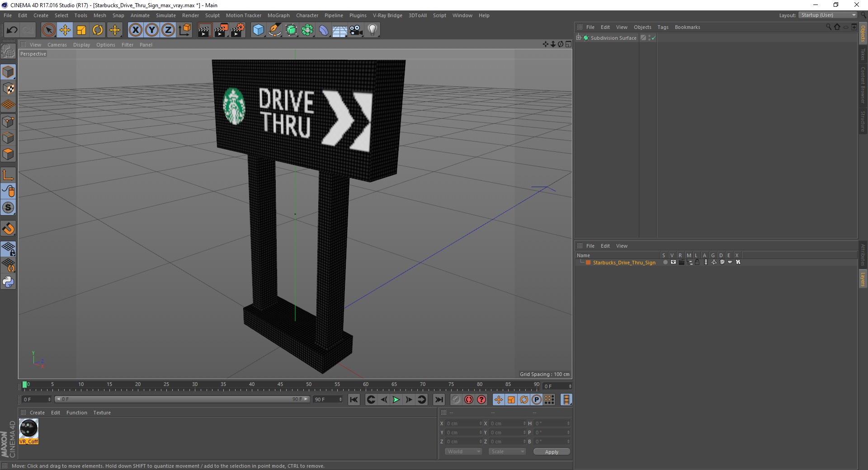868x470 pixels.
Task: Switch to the Takes side tab
Action: (863, 54)
